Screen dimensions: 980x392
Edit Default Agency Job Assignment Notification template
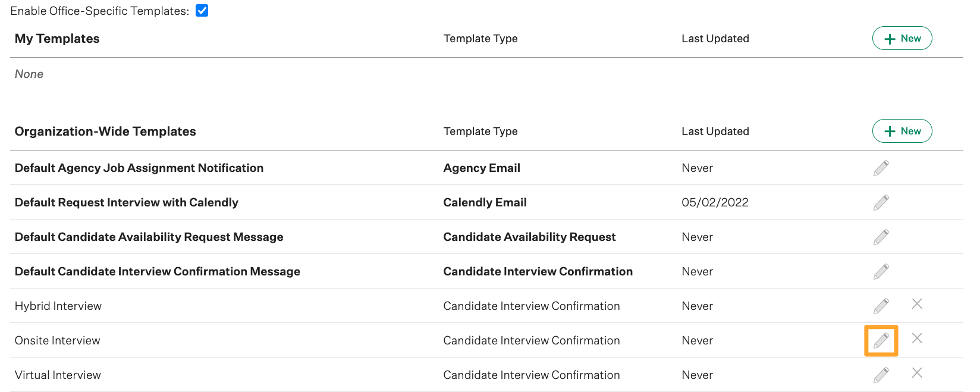coord(881,168)
